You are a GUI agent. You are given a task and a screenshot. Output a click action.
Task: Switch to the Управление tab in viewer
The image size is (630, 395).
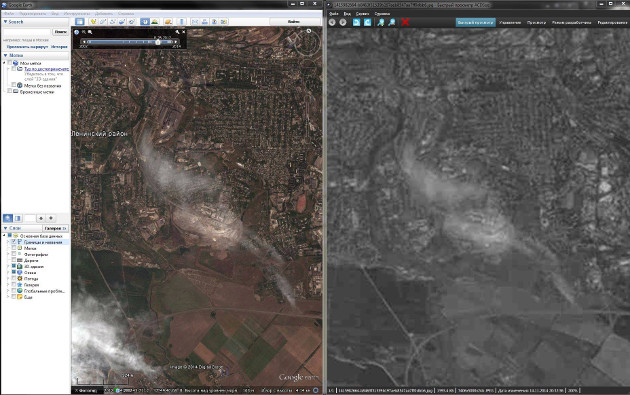coord(510,23)
